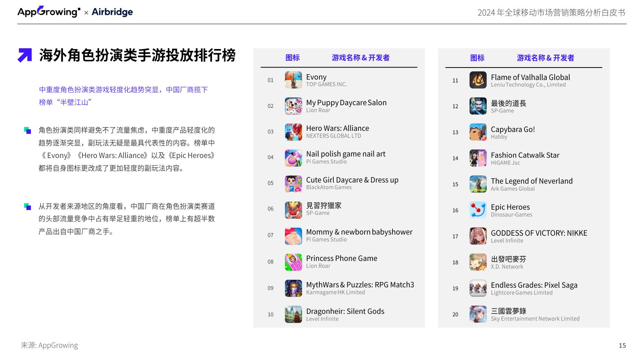Click Mommy & newborn babyshower icon

[x=293, y=236]
